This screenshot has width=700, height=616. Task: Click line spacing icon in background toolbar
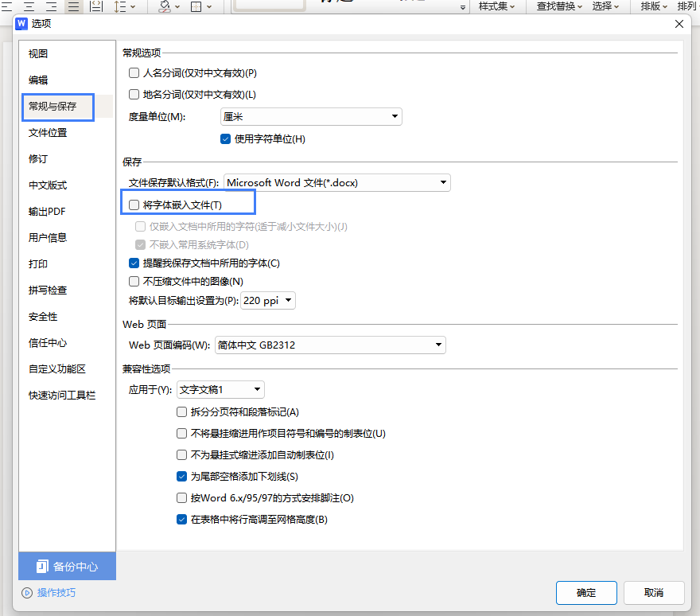119,6
